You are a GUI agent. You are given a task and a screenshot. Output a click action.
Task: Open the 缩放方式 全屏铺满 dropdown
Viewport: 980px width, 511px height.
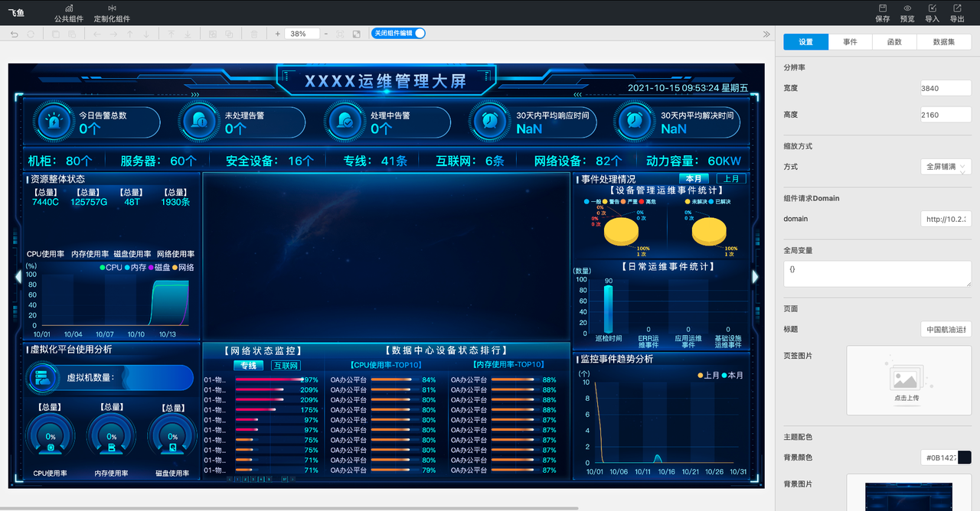(x=946, y=166)
